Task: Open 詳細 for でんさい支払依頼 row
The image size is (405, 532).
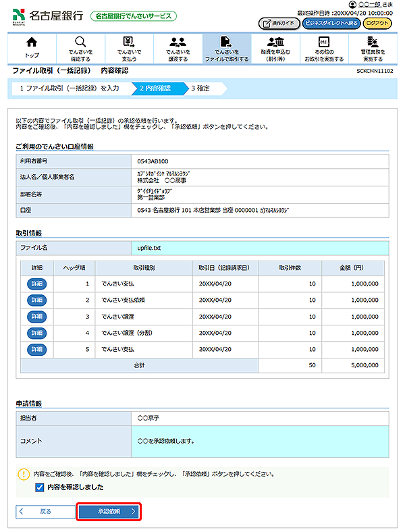Action: tap(37, 300)
